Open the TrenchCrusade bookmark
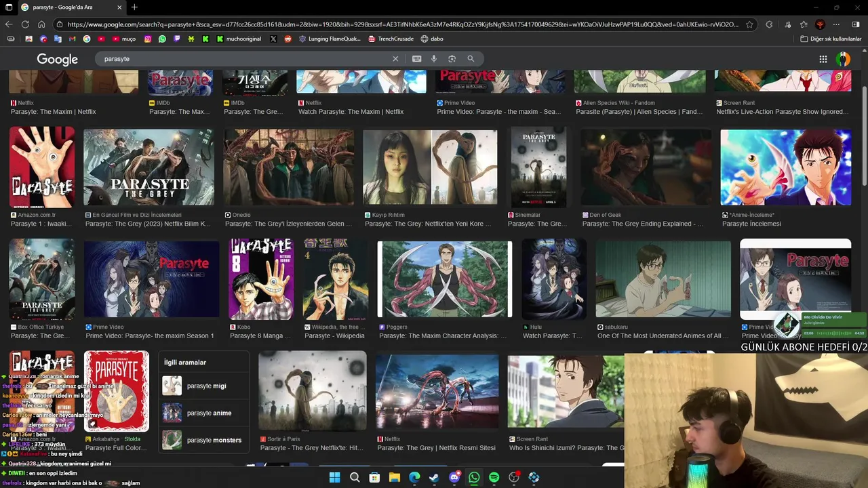Viewport: 868px width, 488px height. [391, 39]
